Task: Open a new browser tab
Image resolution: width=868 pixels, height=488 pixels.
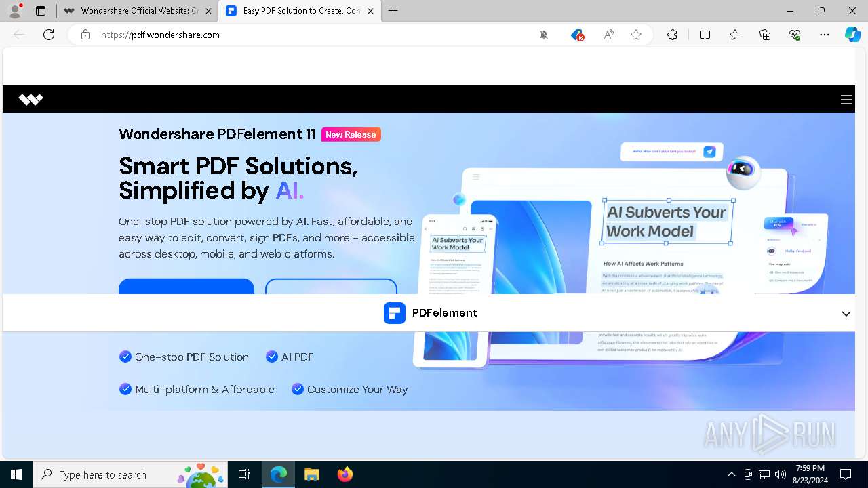Action: [393, 11]
